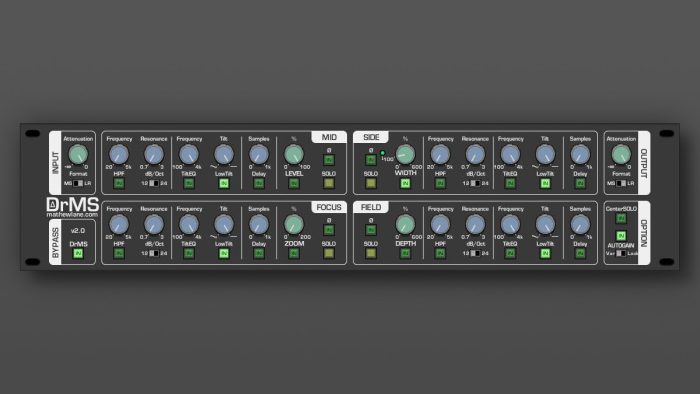
Task: Click the INPUT Attenuation knob
Action: point(78,154)
